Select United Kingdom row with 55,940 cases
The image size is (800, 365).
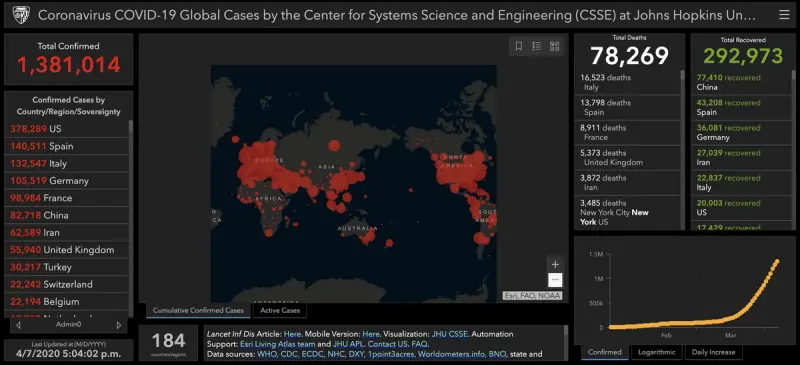[66, 250]
